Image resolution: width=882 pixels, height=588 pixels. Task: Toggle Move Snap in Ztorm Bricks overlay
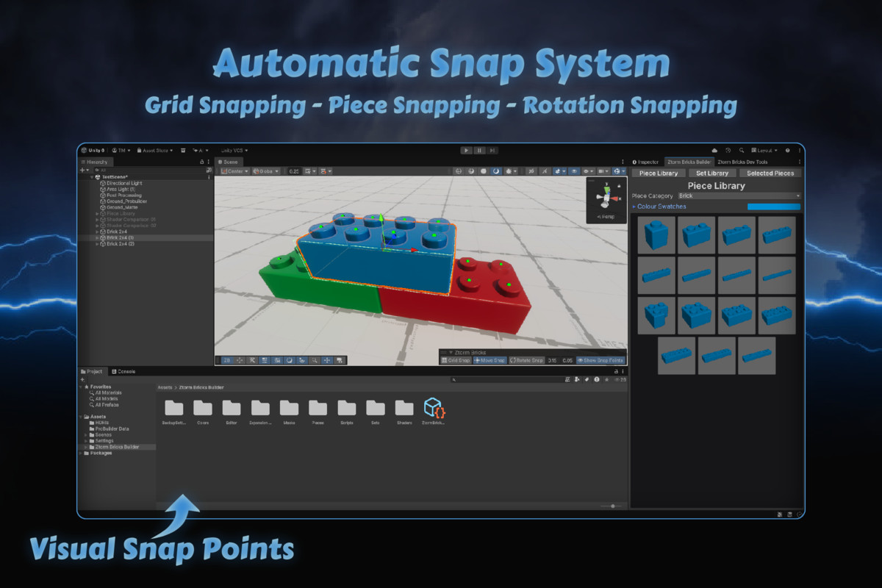489,360
